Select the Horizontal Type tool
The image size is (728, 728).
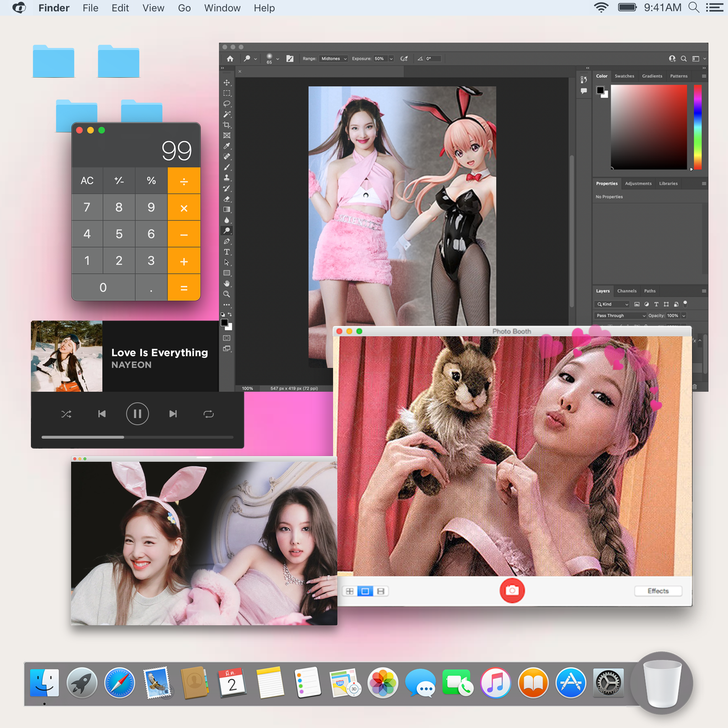click(226, 252)
